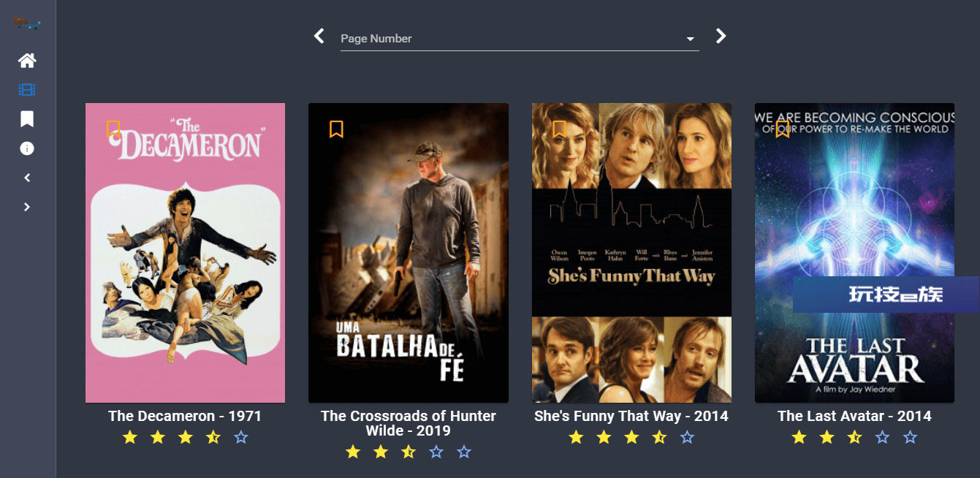Rate The Decameron five stars

[x=241, y=438]
